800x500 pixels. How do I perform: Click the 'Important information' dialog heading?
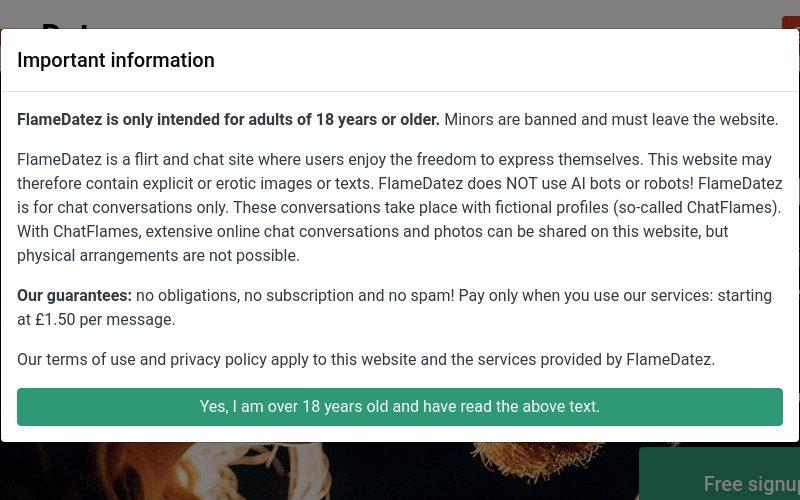pyautogui.click(x=116, y=60)
